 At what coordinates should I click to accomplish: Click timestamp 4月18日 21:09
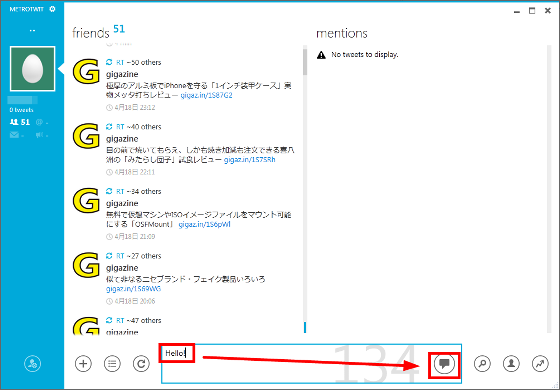(135, 236)
